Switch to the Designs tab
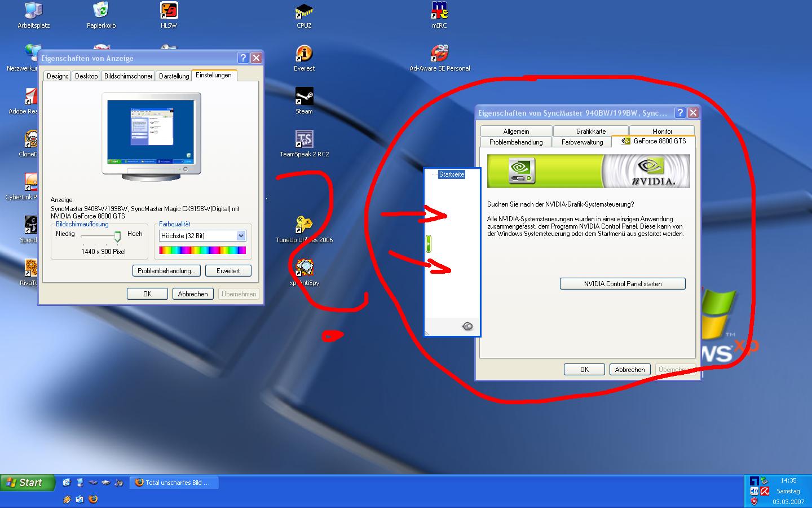Image resolution: width=812 pixels, height=508 pixels. pos(58,76)
